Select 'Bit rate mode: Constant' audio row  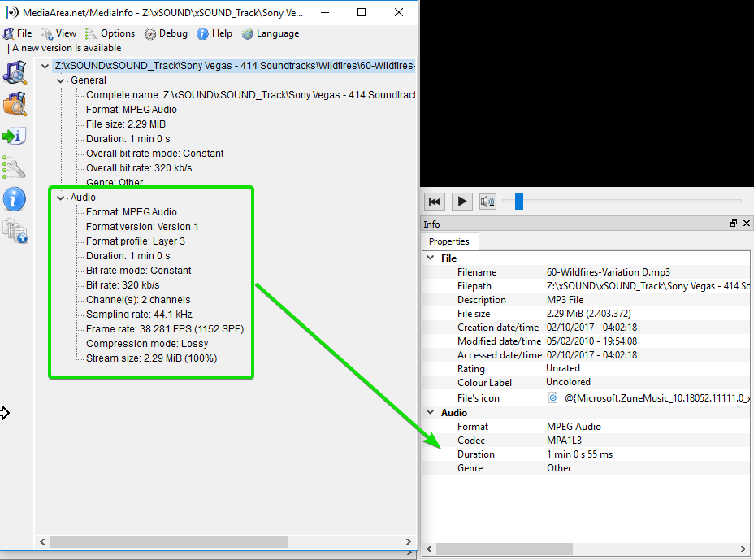click(x=138, y=271)
